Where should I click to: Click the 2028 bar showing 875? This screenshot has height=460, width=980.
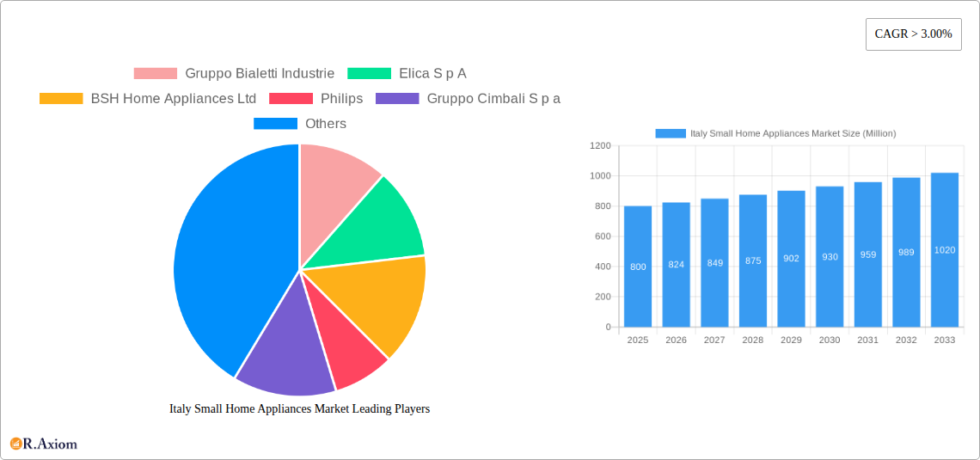(x=753, y=261)
